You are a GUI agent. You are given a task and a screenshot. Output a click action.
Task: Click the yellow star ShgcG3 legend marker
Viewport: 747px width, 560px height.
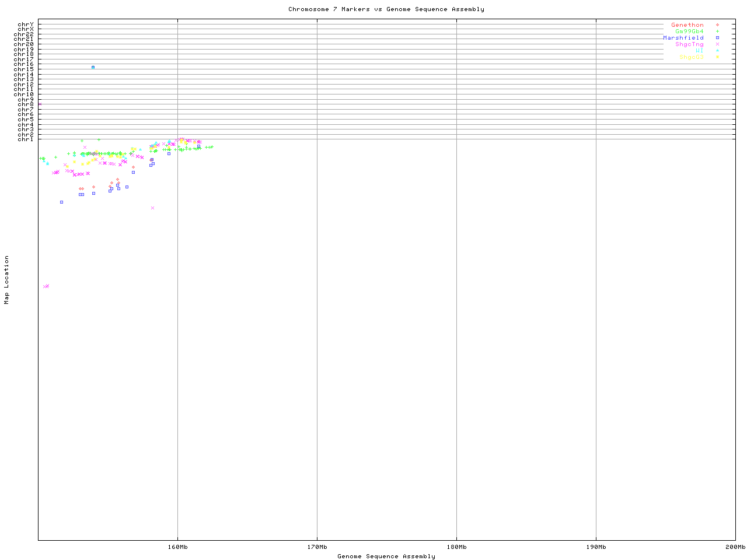[717, 57]
